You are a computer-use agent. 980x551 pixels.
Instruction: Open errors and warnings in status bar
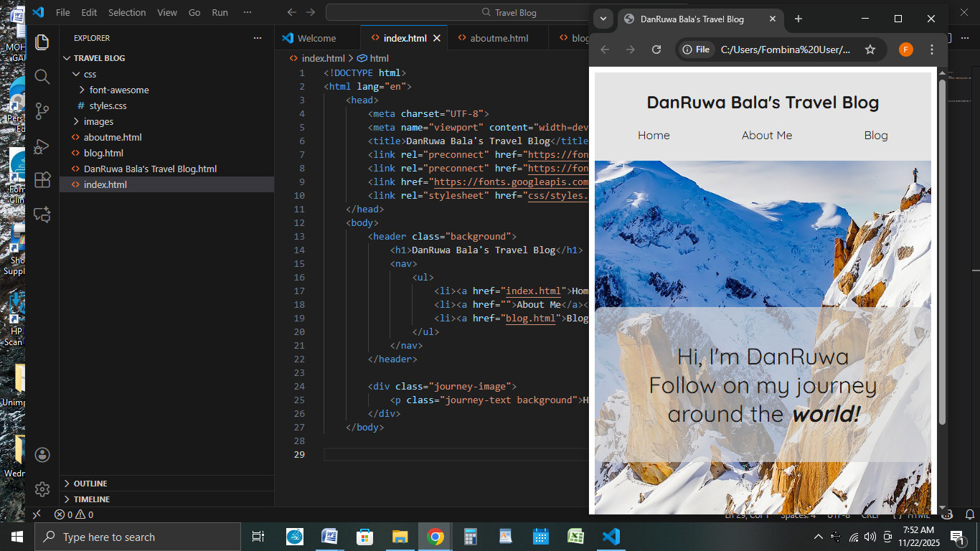(74, 514)
